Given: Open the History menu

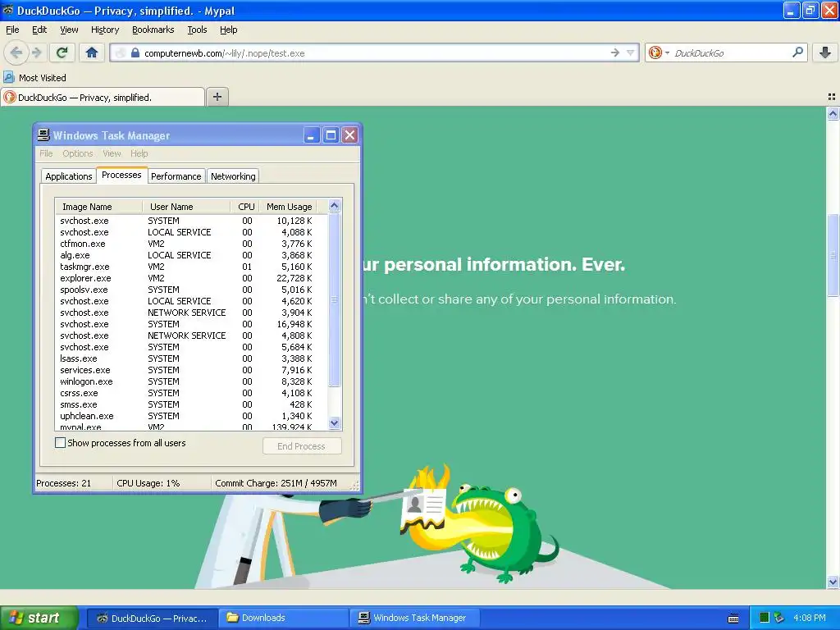Looking at the screenshot, I should (104, 30).
